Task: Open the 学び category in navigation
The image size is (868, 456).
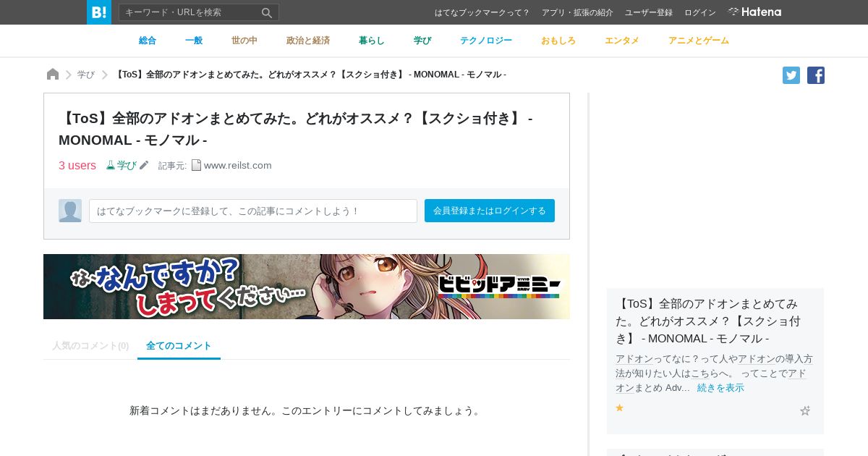Action: [422, 41]
